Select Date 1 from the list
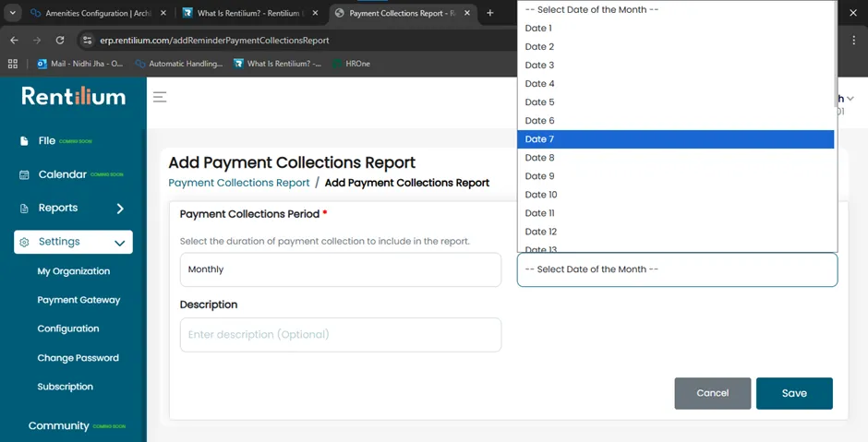The width and height of the screenshot is (868, 442). pyautogui.click(x=675, y=29)
